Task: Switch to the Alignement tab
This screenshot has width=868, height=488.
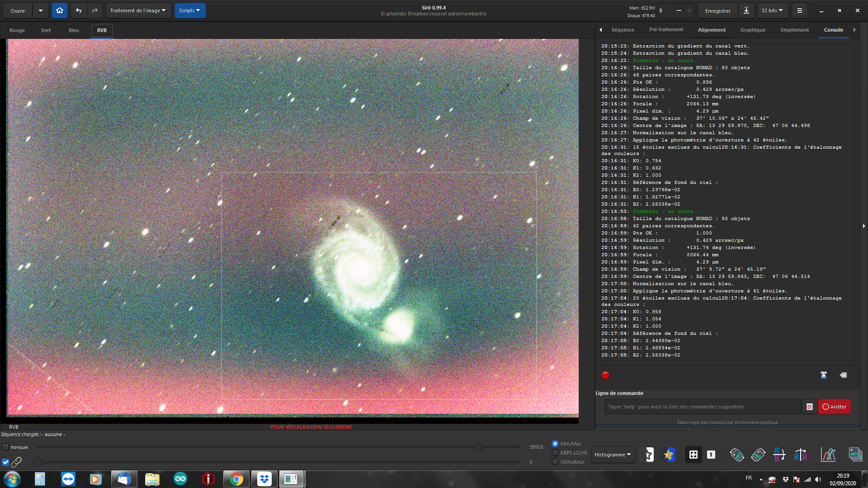Action: (712, 30)
